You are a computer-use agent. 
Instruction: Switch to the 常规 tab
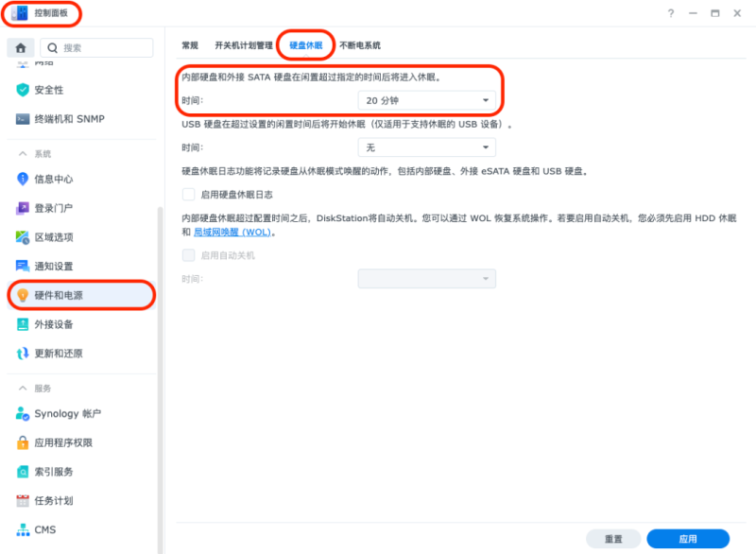190,45
